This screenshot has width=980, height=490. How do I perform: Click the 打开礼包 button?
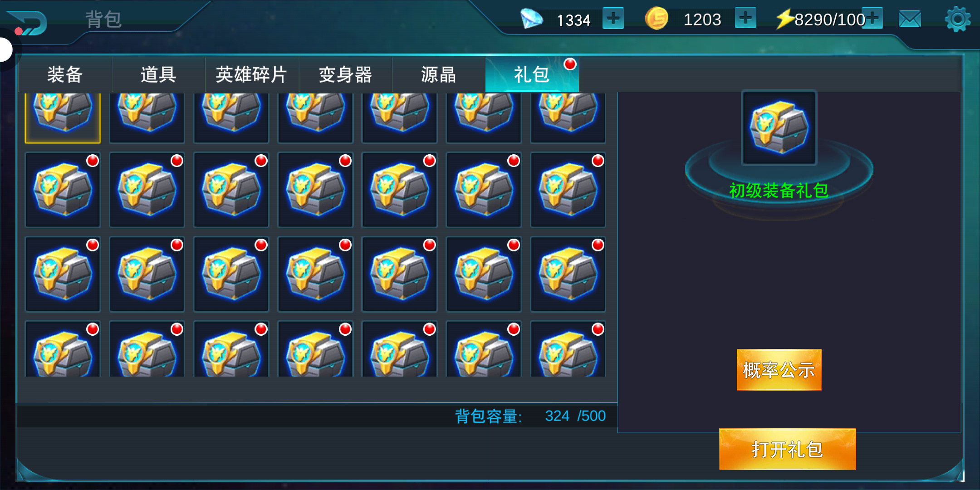(788, 449)
